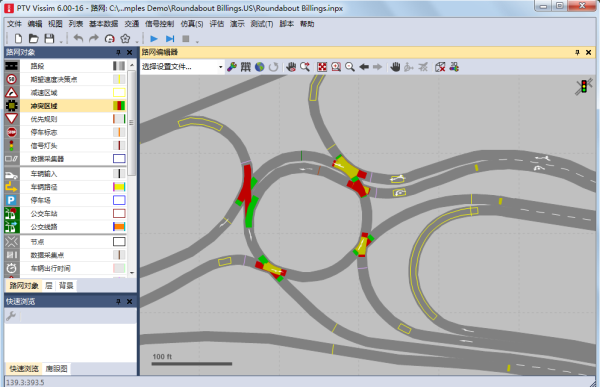600x387 pixels.
Task: Go to the previous view with the left arrow
Action: pyautogui.click(x=364, y=67)
